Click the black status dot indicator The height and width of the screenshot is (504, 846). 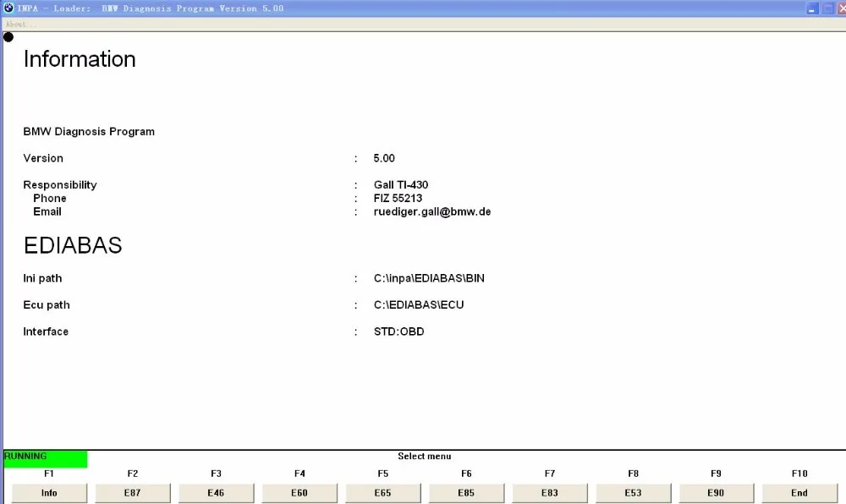coord(8,37)
